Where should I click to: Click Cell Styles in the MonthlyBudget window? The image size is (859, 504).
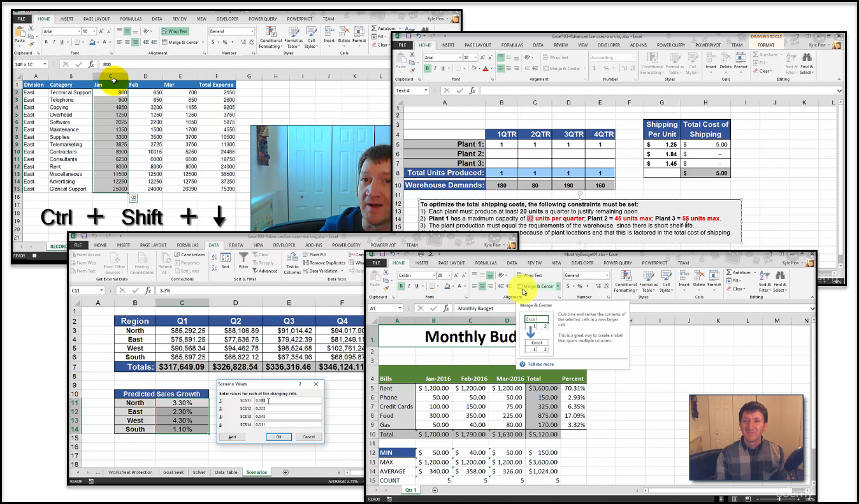[665, 282]
